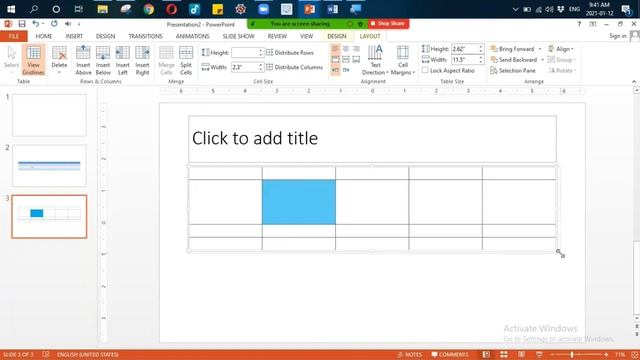The height and width of the screenshot is (360, 640).
Task: Click the Sign in link
Action: (x=618, y=36)
